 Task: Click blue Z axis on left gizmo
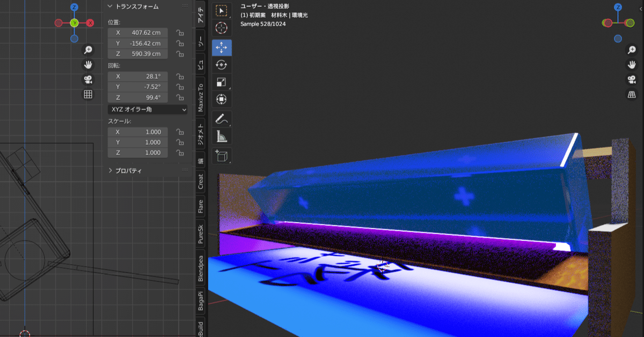point(74,7)
